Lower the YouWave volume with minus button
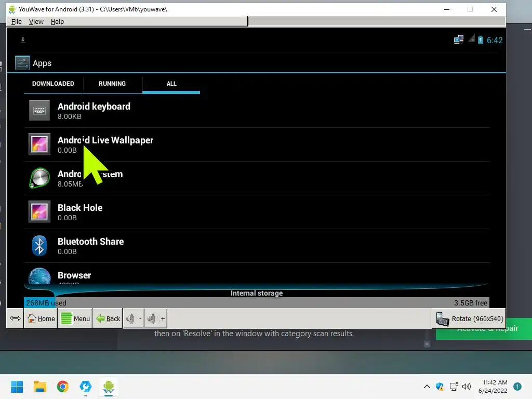 pos(134,318)
